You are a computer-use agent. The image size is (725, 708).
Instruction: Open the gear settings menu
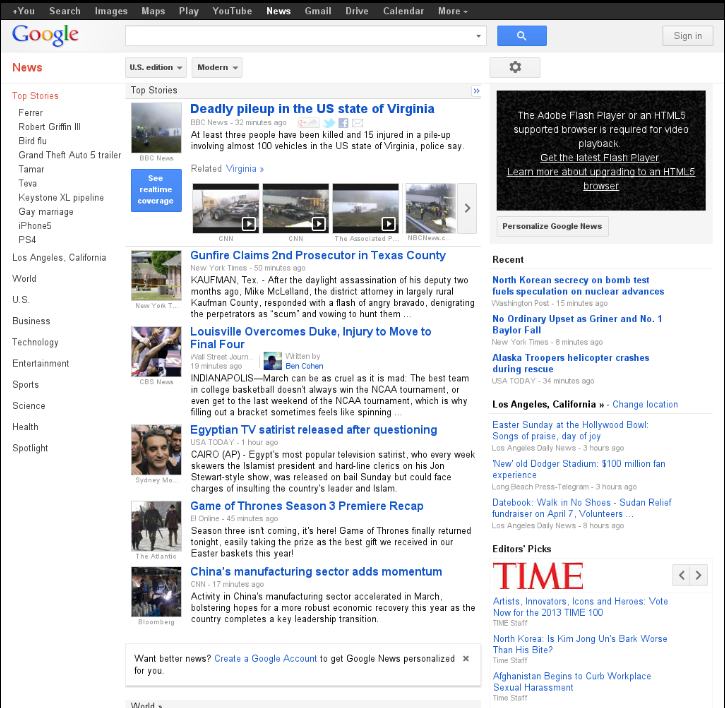[x=514, y=67]
